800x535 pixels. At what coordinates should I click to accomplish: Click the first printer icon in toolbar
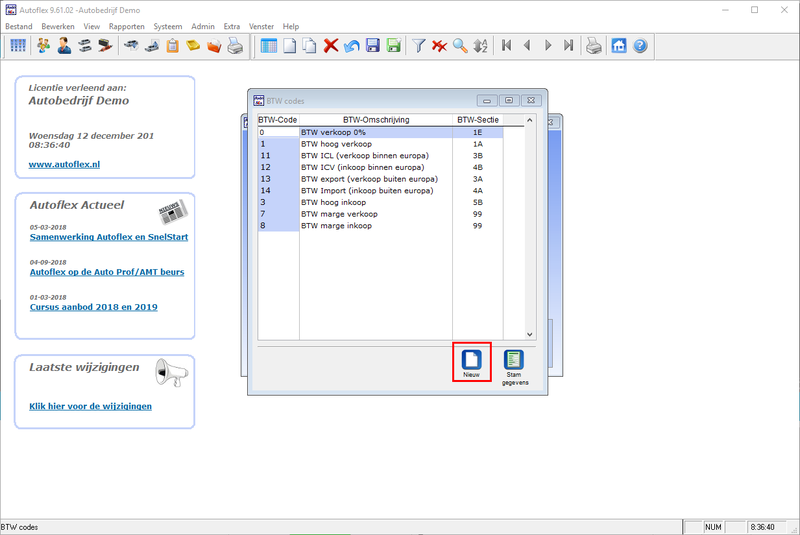click(235, 46)
